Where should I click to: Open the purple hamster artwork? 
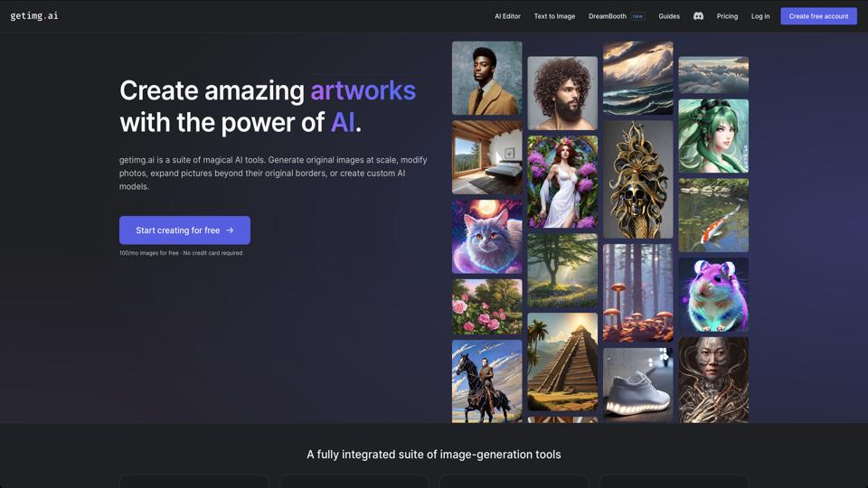[x=713, y=295]
